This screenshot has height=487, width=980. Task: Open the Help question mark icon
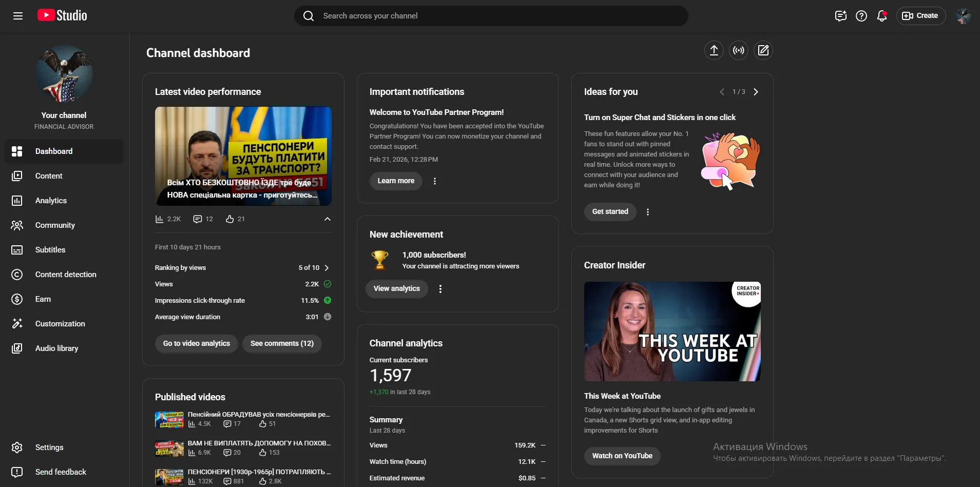[861, 16]
